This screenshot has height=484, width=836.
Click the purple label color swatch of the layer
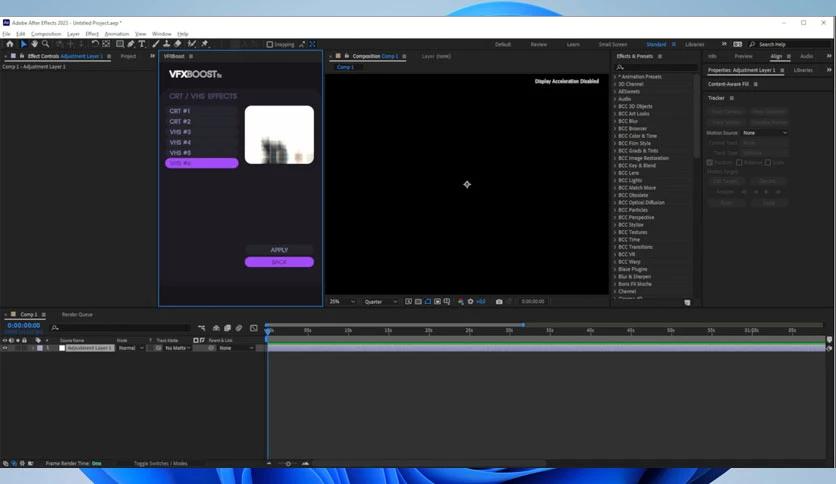(x=39, y=348)
